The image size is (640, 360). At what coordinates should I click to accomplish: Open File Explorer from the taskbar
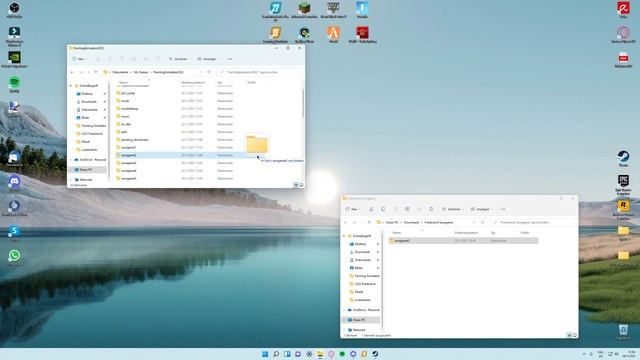tap(320, 354)
